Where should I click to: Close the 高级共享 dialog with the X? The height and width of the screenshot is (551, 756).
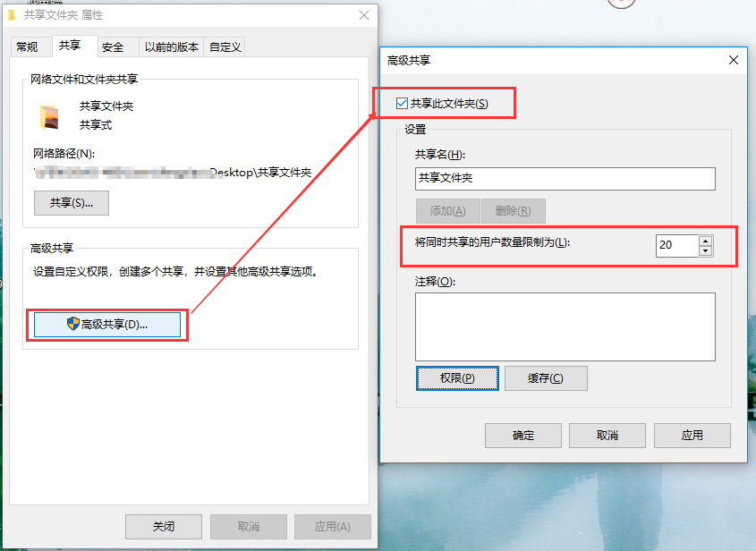pos(734,60)
